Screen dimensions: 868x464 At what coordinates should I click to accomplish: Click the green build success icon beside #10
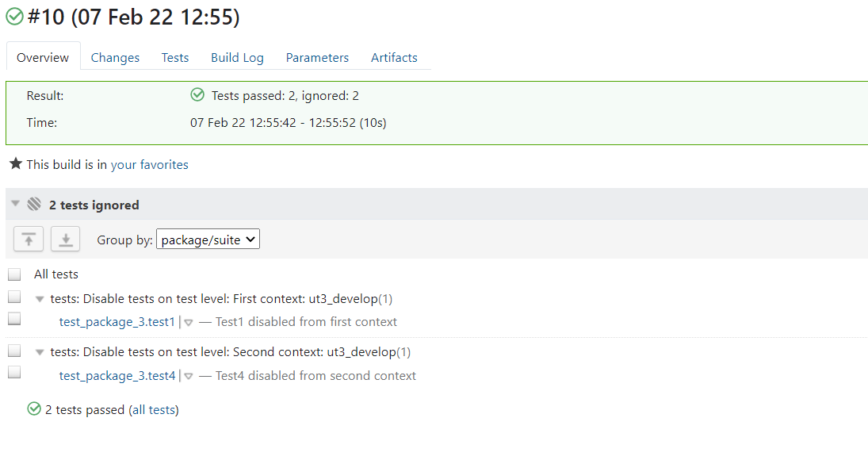14,17
